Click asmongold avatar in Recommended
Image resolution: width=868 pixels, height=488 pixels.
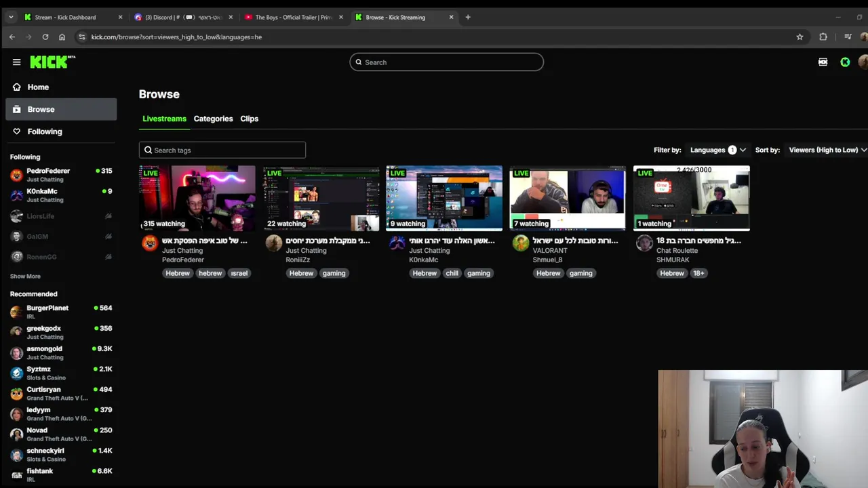(x=16, y=352)
